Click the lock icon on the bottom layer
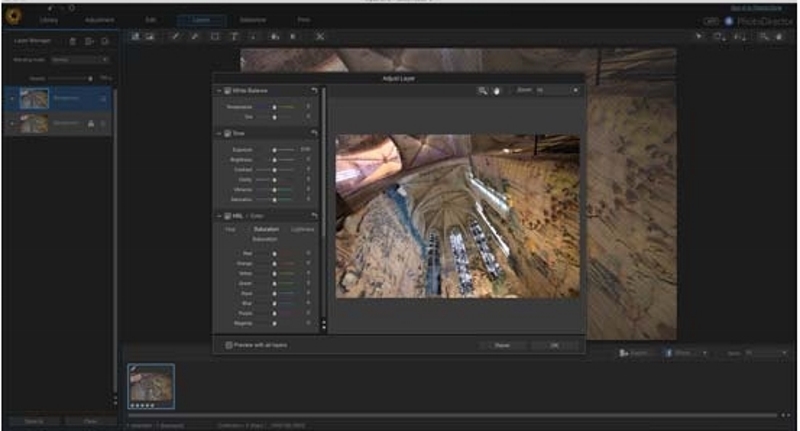Viewport: 800px width, 431px height. (x=91, y=123)
